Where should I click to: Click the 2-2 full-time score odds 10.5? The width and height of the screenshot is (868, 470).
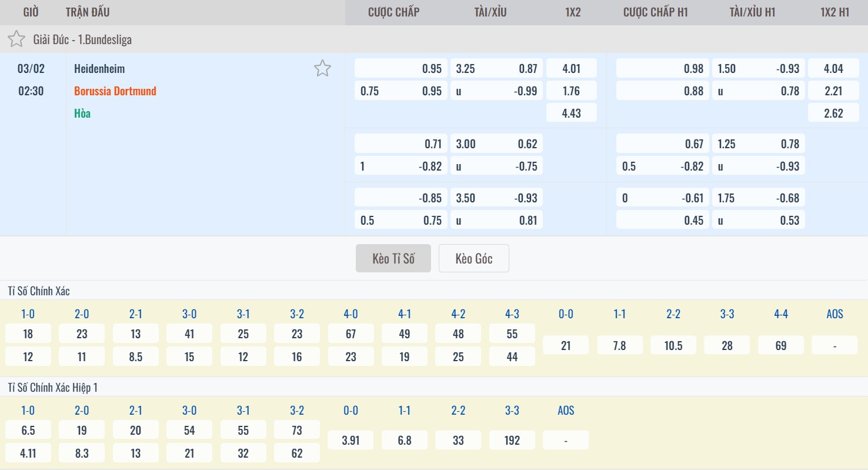(673, 345)
